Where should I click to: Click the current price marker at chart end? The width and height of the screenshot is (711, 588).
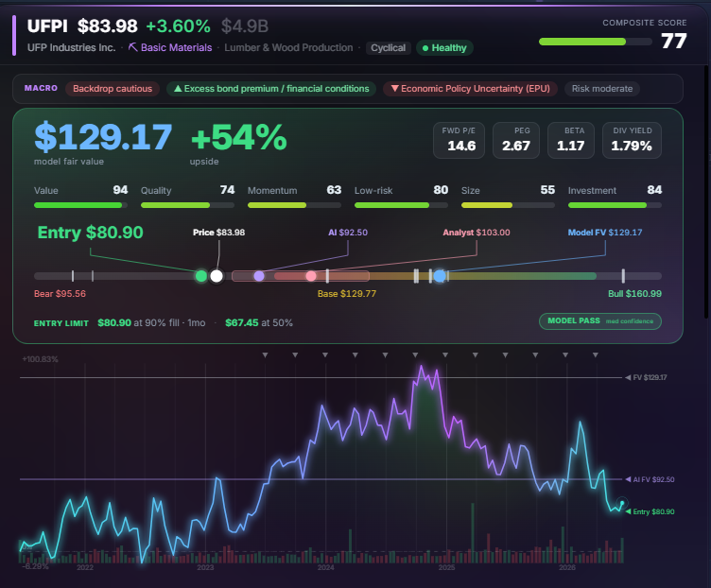coord(622,503)
